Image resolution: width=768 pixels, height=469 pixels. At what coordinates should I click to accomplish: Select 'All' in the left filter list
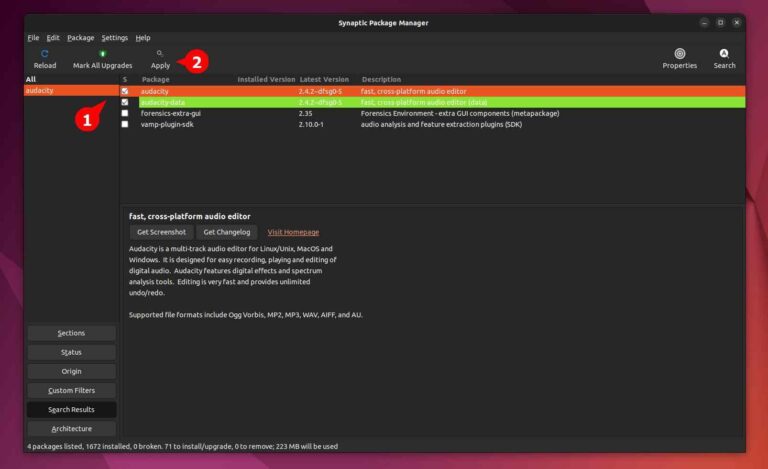point(72,79)
